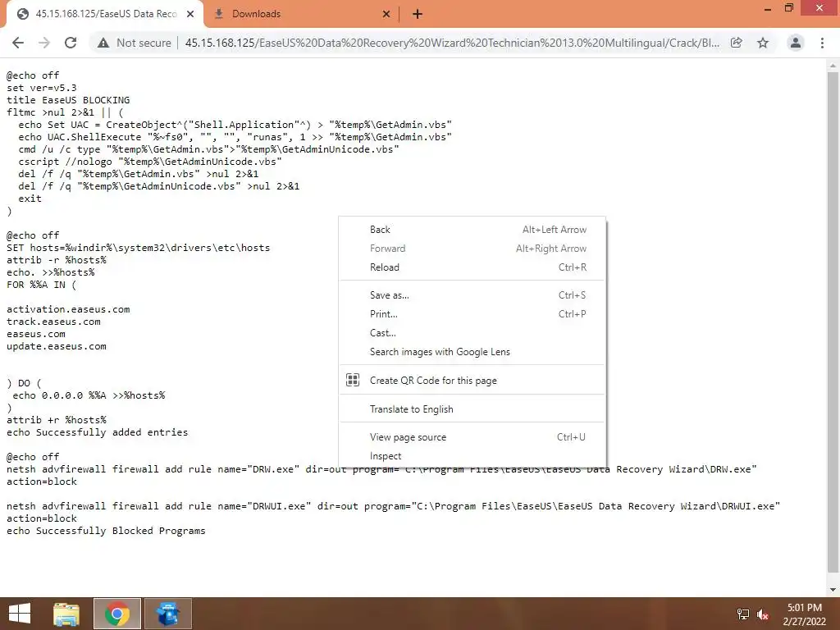The width and height of the screenshot is (840, 630).
Task: Choose View page source
Action: click(x=472, y=437)
